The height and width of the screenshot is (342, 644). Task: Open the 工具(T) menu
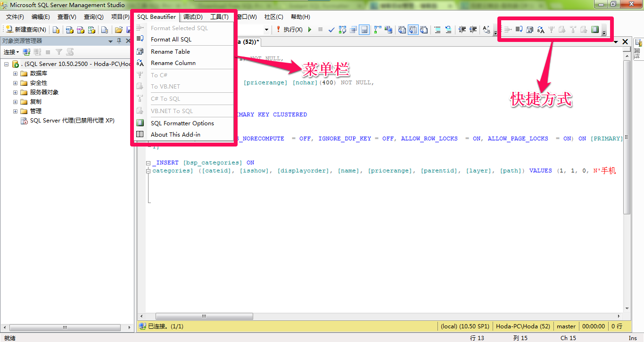pos(219,17)
